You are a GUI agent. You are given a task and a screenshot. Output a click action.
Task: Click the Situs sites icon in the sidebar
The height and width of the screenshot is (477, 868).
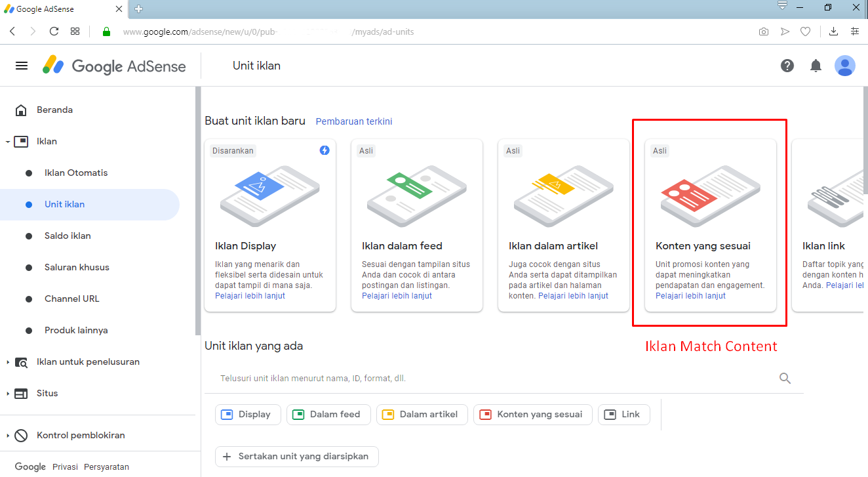pos(21,393)
